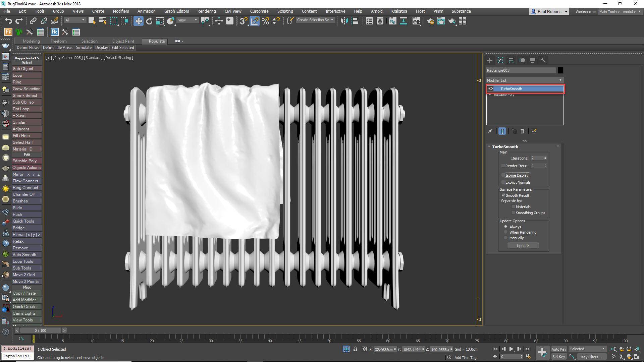The image size is (644, 362).
Task: Click Remove modifier trash icon
Action: (522, 131)
